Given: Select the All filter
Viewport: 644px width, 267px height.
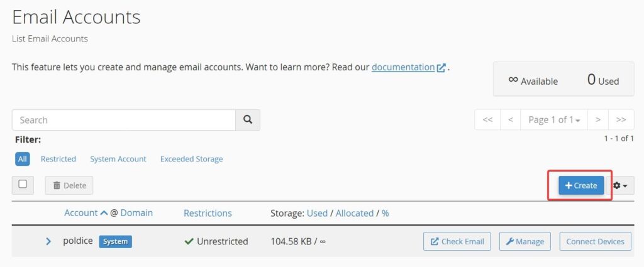Looking at the screenshot, I should coord(23,159).
